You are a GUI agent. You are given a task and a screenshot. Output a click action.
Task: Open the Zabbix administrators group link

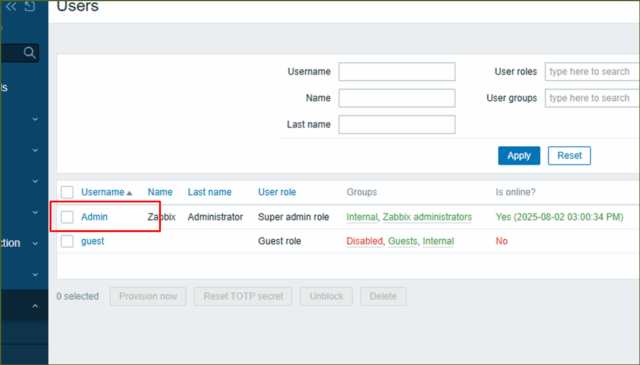click(427, 217)
